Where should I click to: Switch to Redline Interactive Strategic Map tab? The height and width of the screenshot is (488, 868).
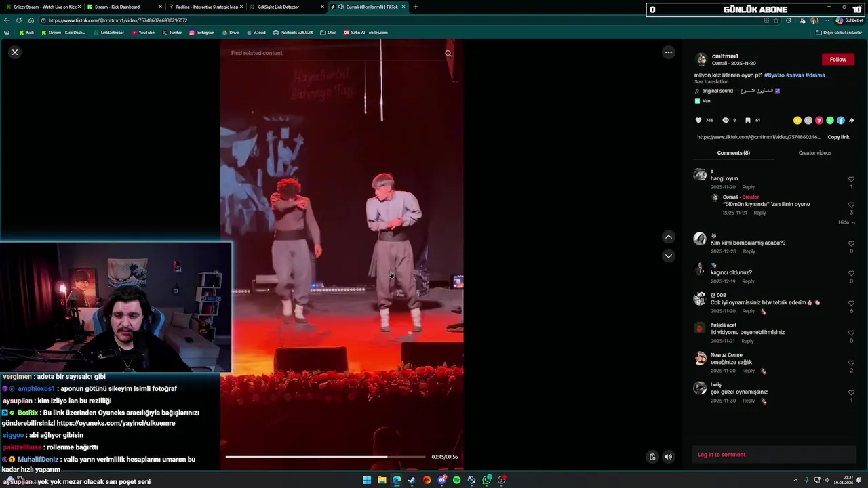click(x=205, y=7)
